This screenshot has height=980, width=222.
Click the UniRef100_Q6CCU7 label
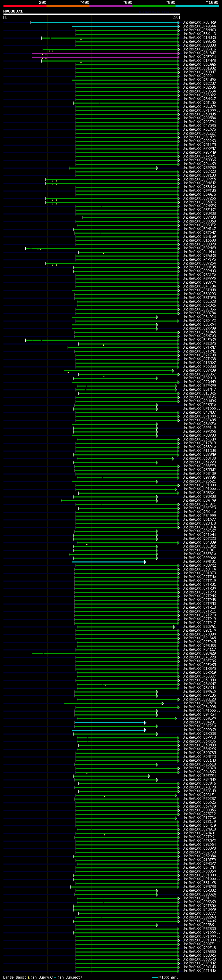[x=199, y=84]
